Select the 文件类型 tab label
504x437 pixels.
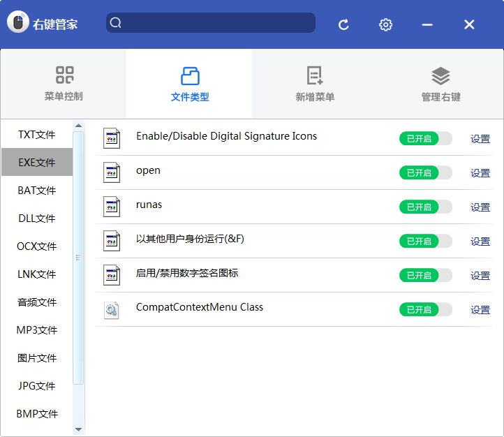point(190,97)
